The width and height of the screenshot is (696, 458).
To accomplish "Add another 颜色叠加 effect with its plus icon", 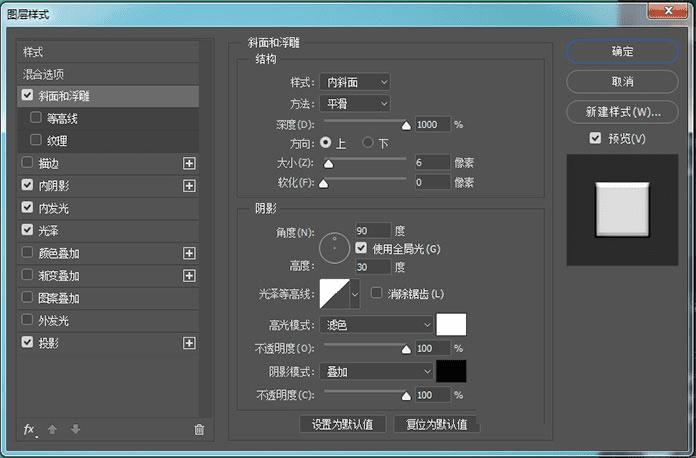I will pos(190,253).
